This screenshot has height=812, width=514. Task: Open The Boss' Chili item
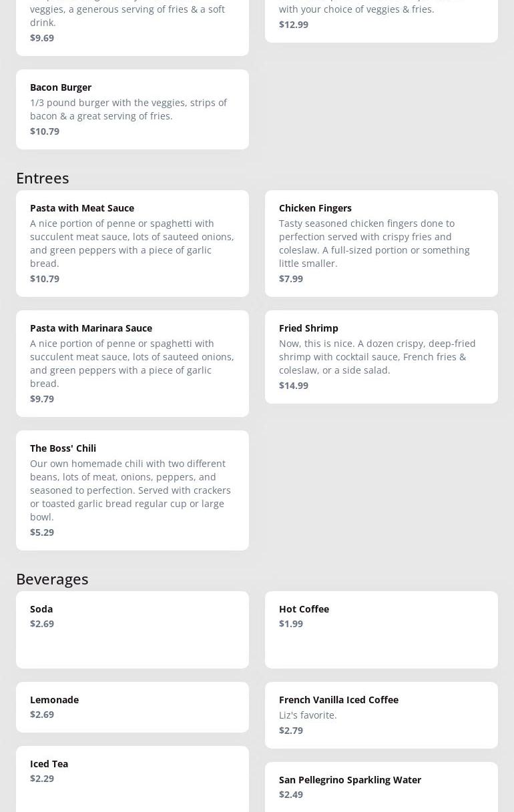132,490
